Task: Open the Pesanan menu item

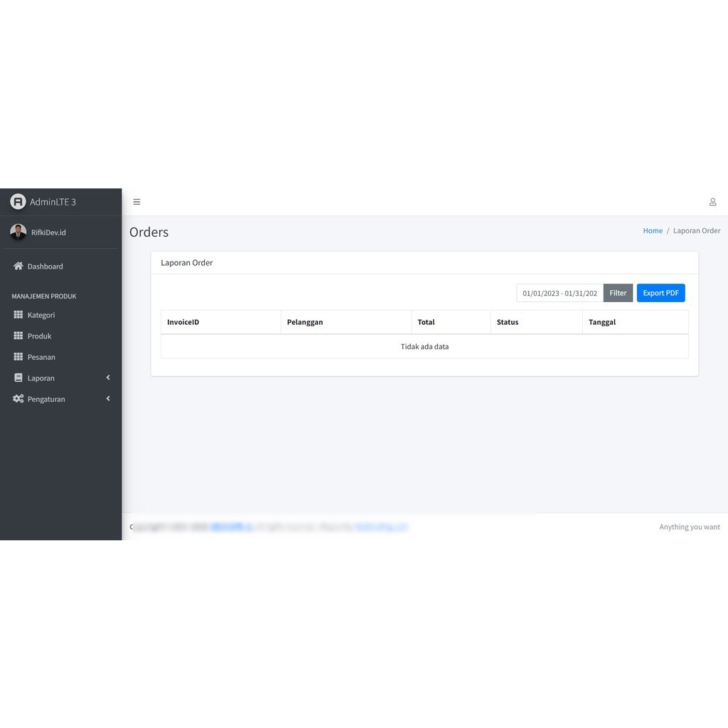Action: point(61,357)
